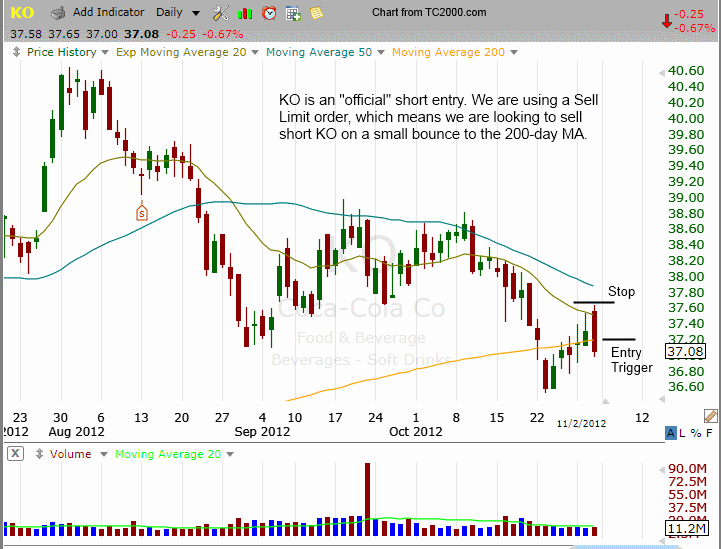Click the Price History label
The image size is (721, 549).
(62, 52)
